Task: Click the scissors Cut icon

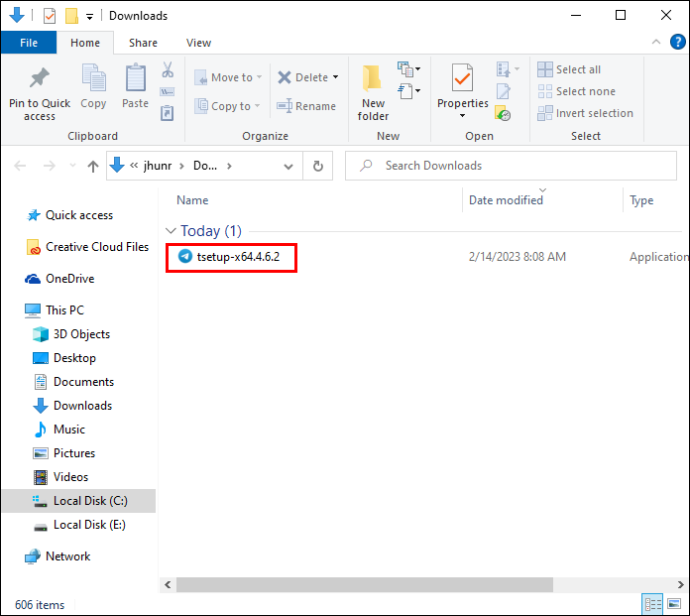Action: point(168,70)
